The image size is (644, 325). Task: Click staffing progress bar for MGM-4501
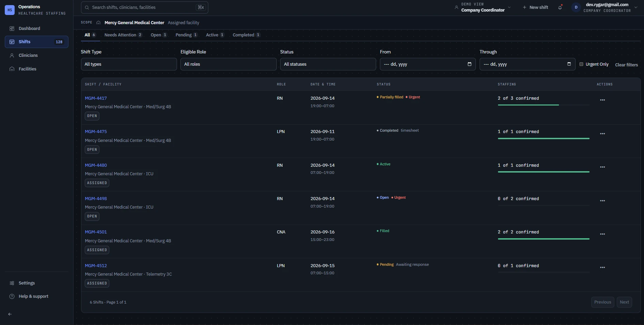click(544, 239)
